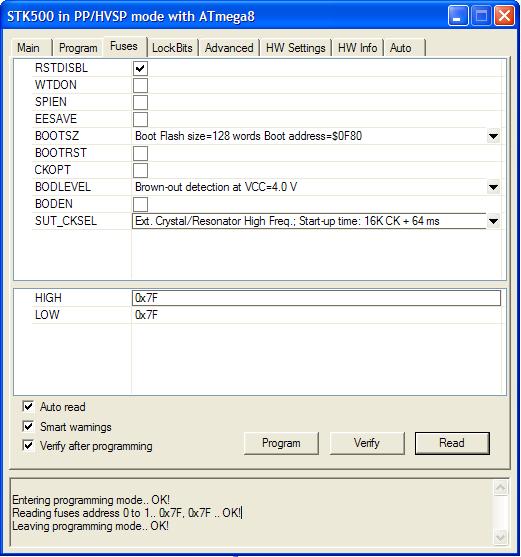The width and height of the screenshot is (521, 557).
Task: Check the EESAVE fuse box
Action: click(140, 119)
